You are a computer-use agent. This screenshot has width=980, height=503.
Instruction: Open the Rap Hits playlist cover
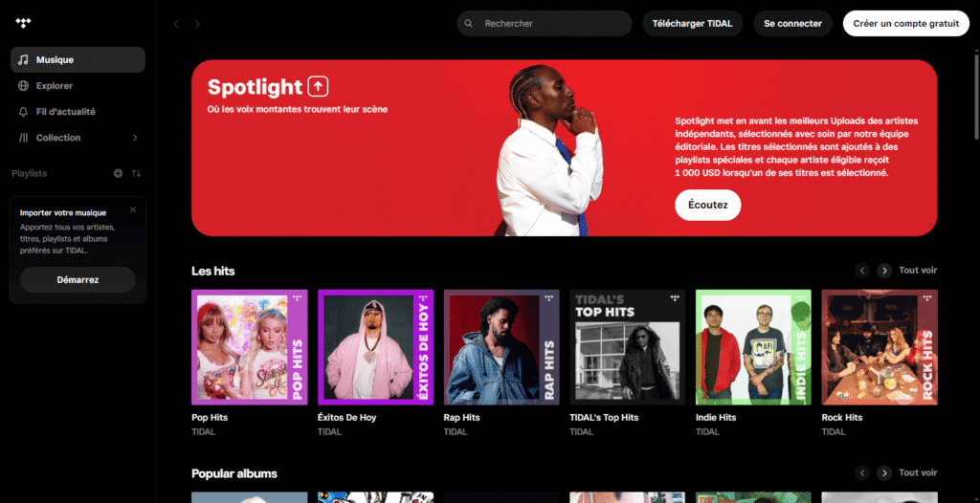pos(501,347)
